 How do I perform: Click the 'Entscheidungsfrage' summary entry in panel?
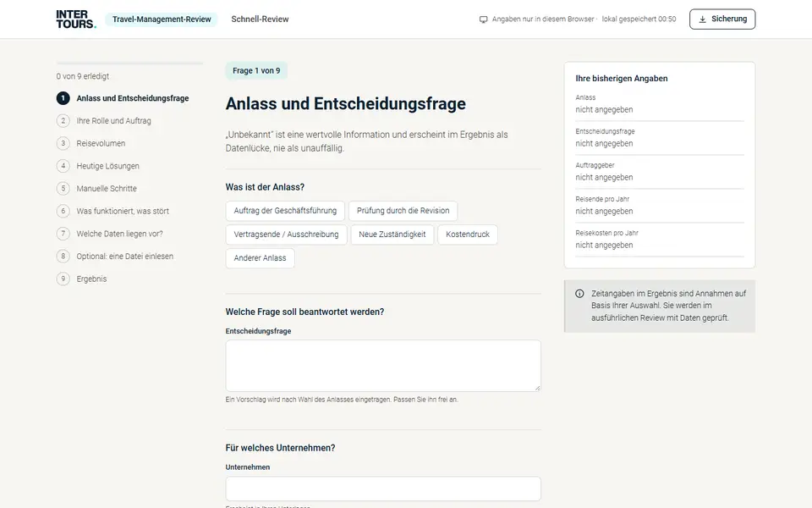tap(659, 138)
